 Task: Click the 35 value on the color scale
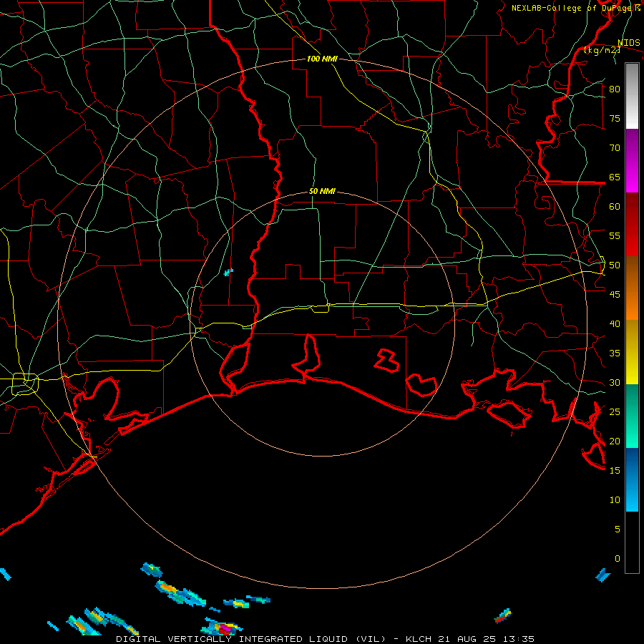click(x=615, y=353)
